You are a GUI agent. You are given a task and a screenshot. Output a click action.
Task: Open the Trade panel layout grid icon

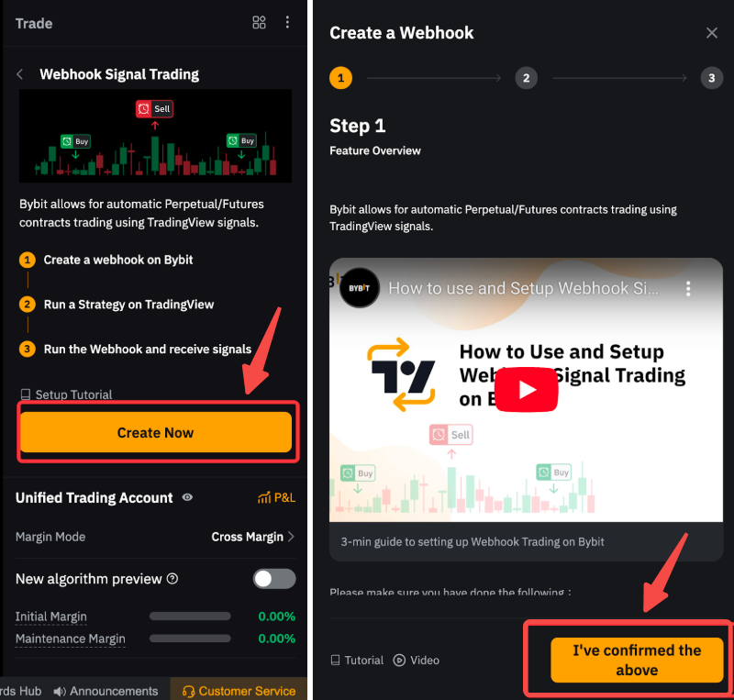(259, 22)
